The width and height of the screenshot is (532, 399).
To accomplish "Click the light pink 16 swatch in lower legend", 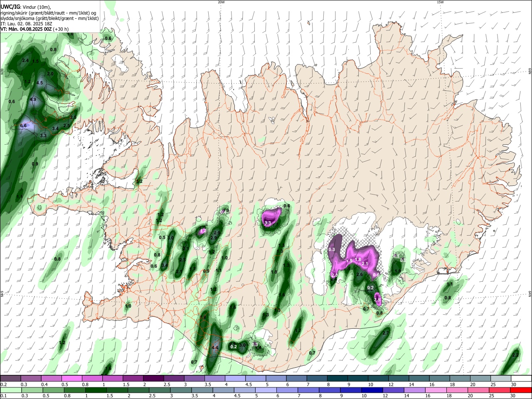I will [x=436, y=390].
